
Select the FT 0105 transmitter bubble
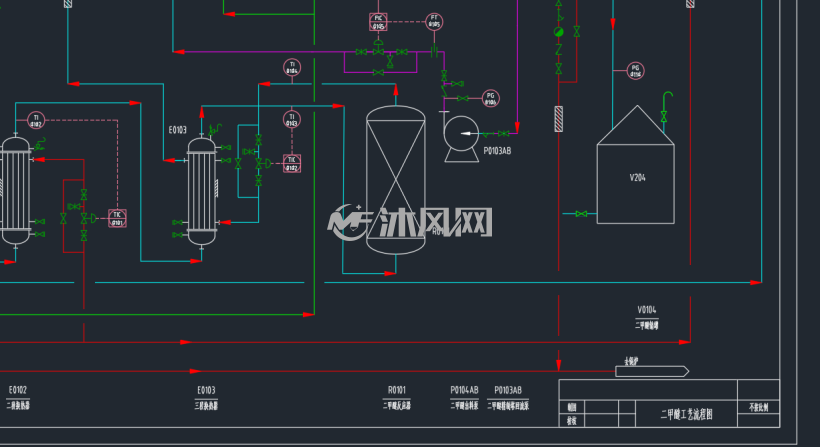click(434, 21)
